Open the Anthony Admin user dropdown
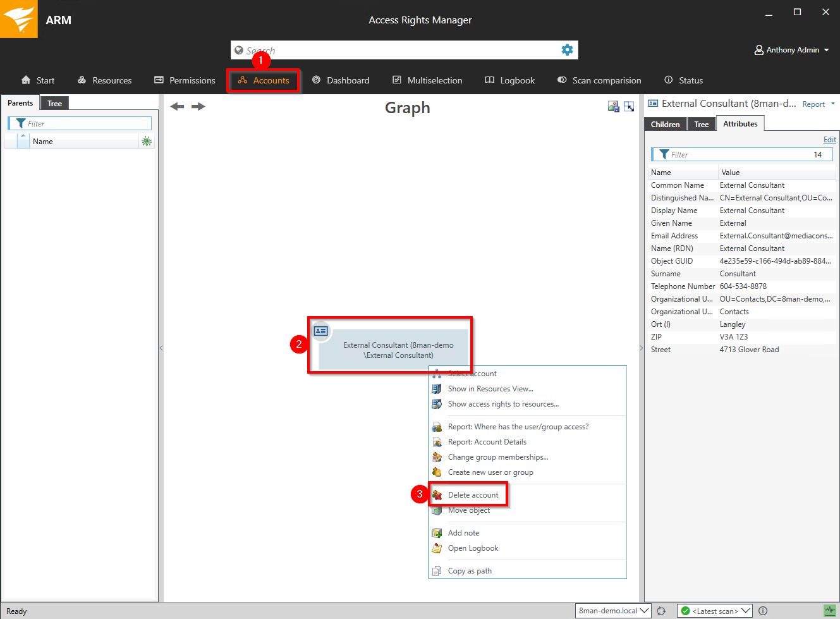The height and width of the screenshot is (619, 840). click(791, 50)
